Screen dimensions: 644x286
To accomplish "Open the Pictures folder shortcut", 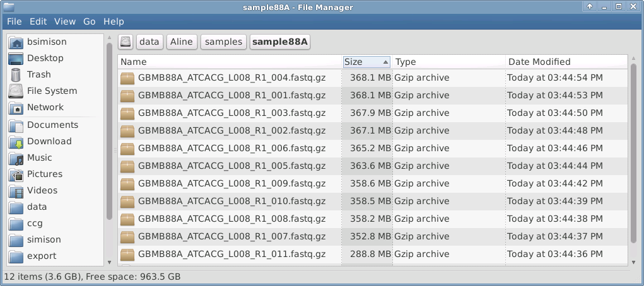I will point(44,174).
